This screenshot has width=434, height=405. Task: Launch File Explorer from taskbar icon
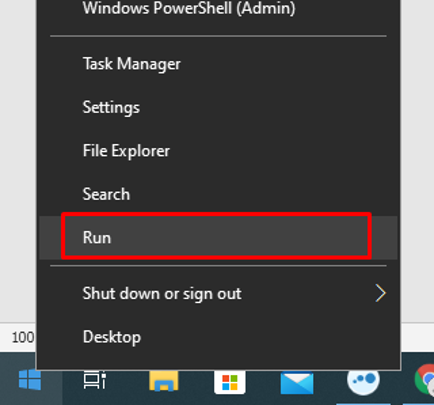click(x=164, y=380)
